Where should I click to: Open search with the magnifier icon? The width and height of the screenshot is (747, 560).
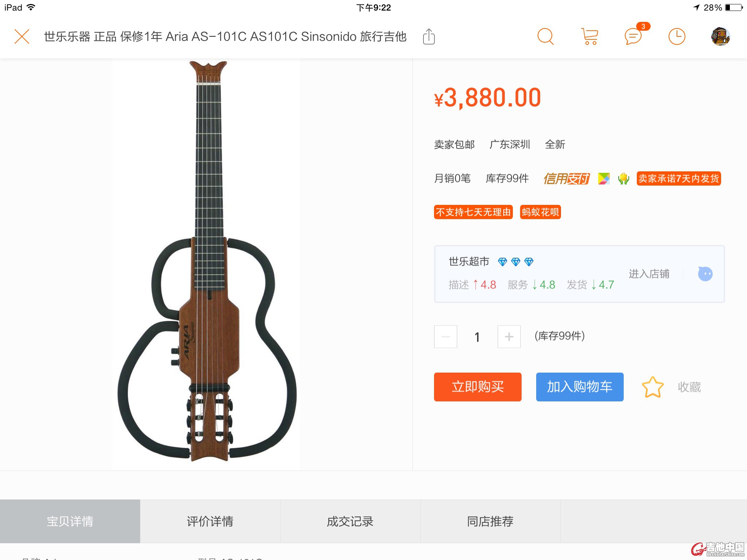(x=546, y=36)
